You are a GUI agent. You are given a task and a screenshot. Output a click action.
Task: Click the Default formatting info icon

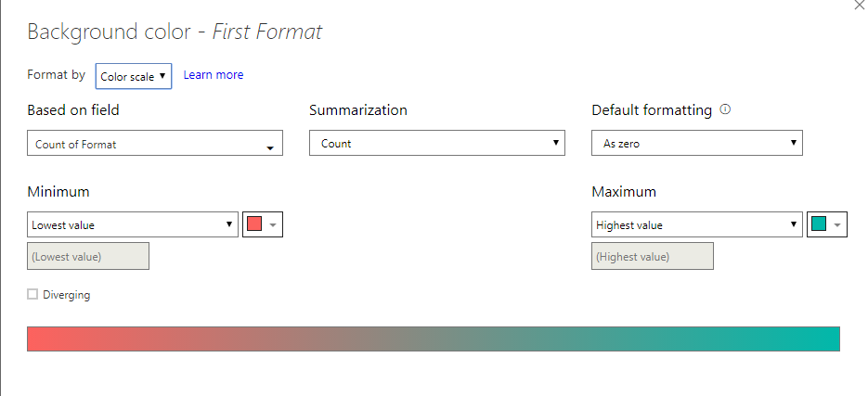pos(725,109)
